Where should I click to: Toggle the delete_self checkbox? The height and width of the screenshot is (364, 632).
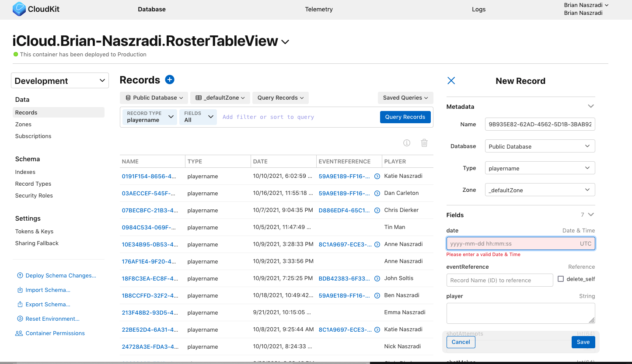point(561,279)
